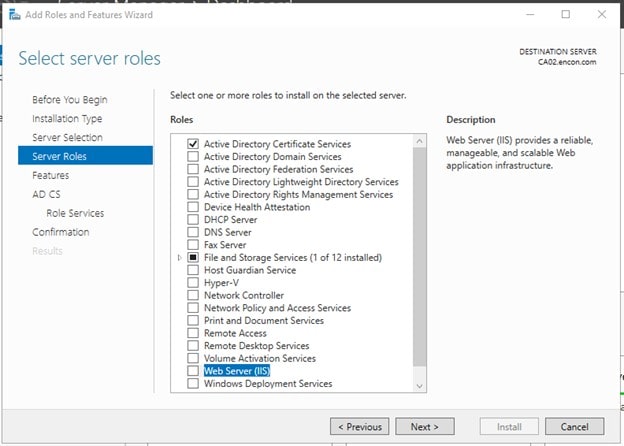Viewport: 624px width, 446px height.
Task: Enable Remote Desktop Services checkbox
Action: pyautogui.click(x=194, y=346)
